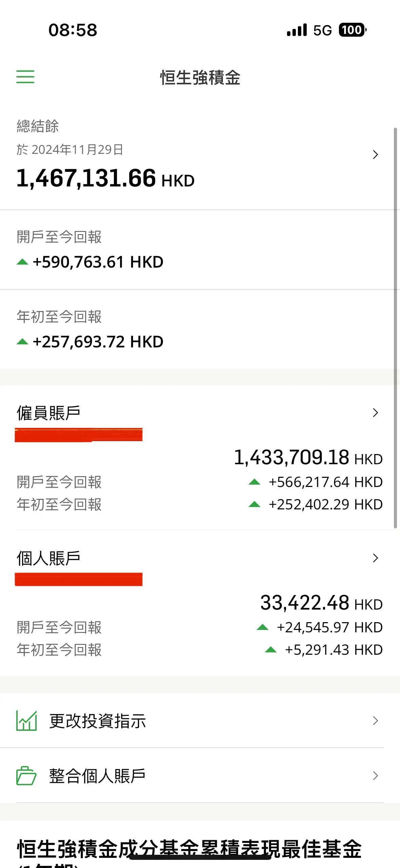Tap the green triangle next to +257,693.72 HKD
Image resolution: width=400 pixels, height=868 pixels.
[22, 341]
